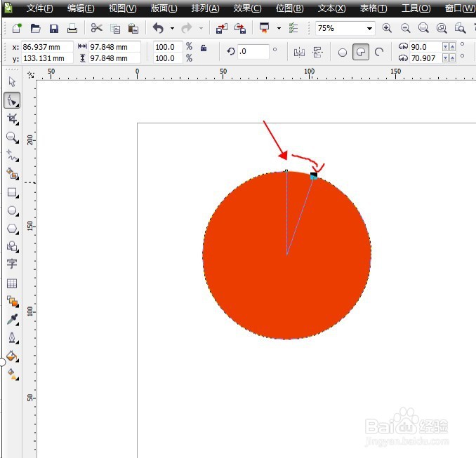476x458 pixels.
Task: Click the Export icon
Action: [240, 29]
